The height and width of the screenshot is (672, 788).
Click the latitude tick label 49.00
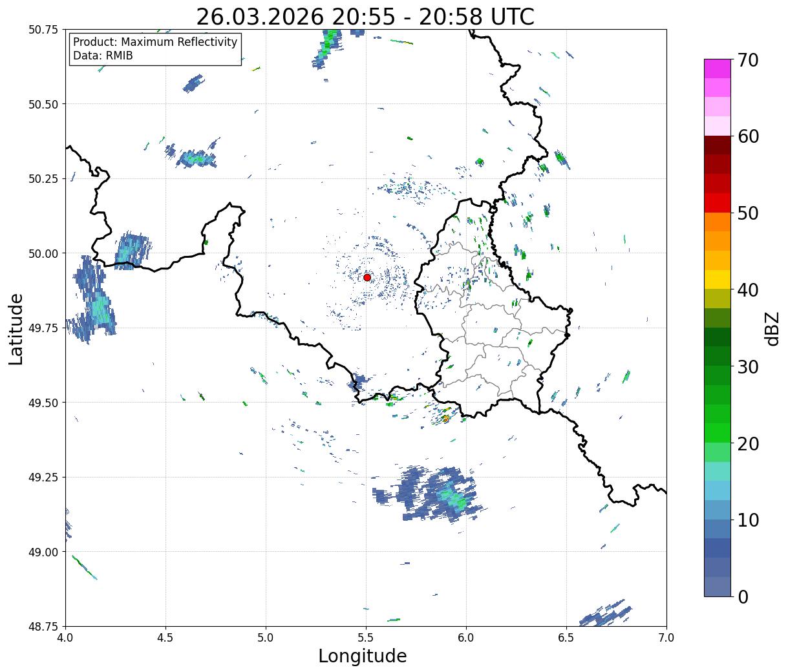[43, 552]
